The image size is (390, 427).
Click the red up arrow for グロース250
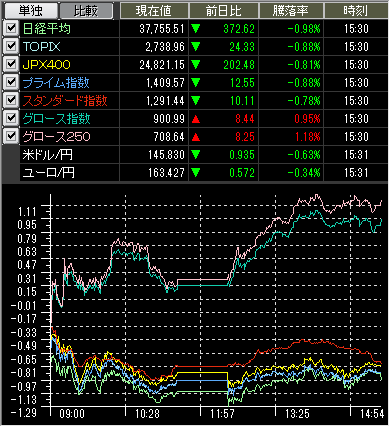click(196, 137)
